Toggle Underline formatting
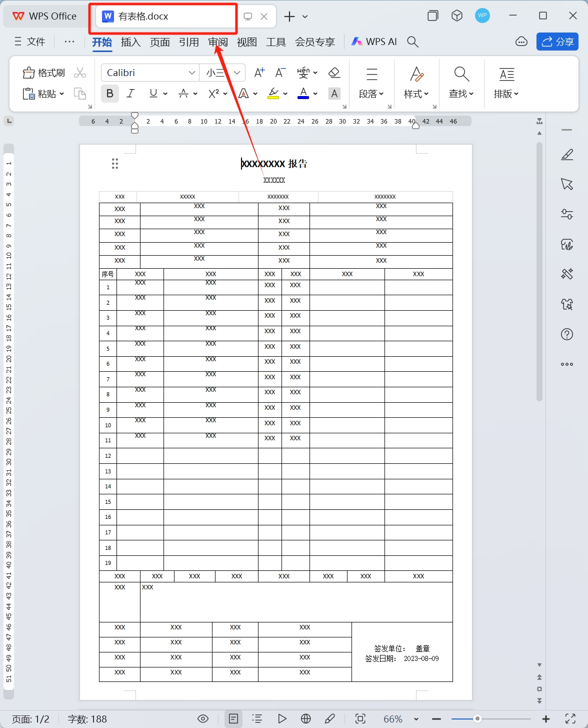Screen dimensions: 588x728 (153, 94)
